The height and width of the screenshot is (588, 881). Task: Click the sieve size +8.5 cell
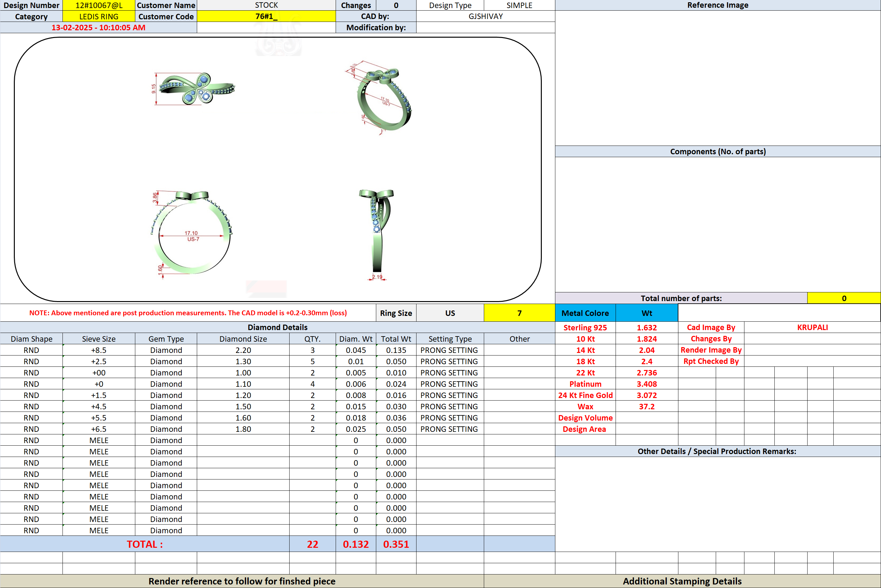click(x=99, y=350)
